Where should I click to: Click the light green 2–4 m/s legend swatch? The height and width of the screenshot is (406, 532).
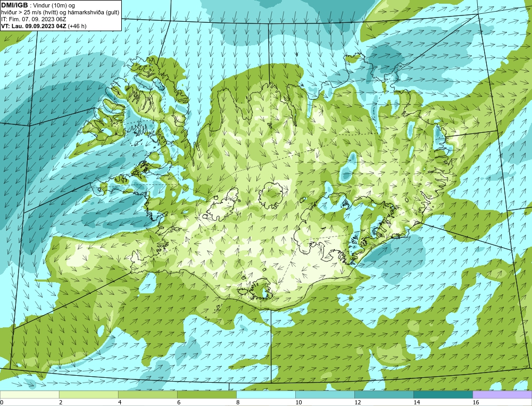(x=88, y=395)
